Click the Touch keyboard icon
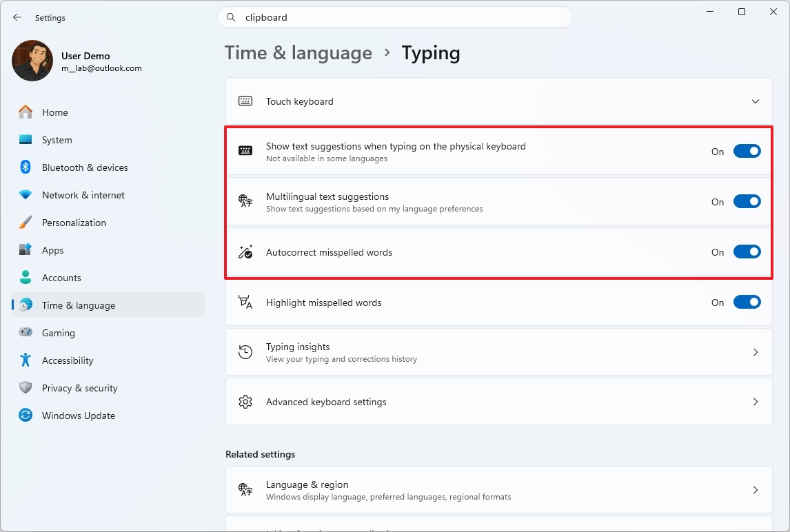790x532 pixels. [x=245, y=101]
